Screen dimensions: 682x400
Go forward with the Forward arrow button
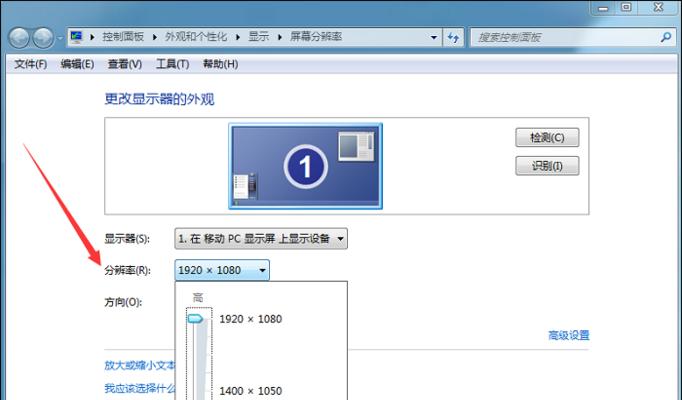(43, 37)
